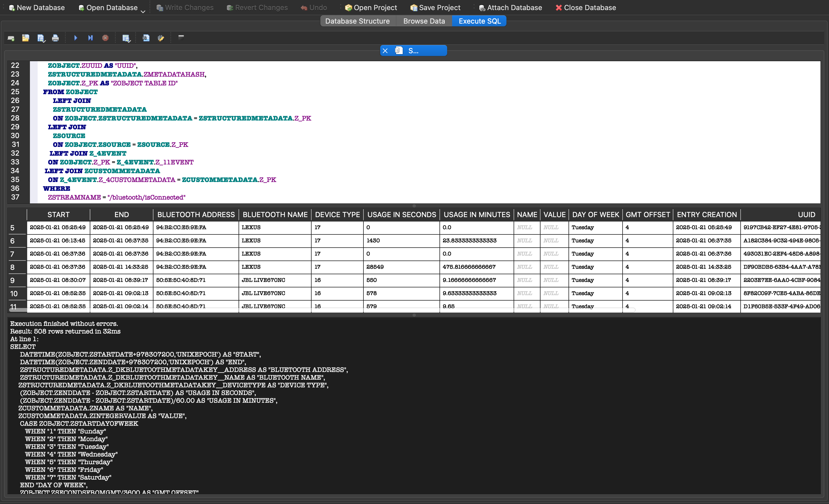
Task: Execute the current line icon
Action: (x=91, y=38)
